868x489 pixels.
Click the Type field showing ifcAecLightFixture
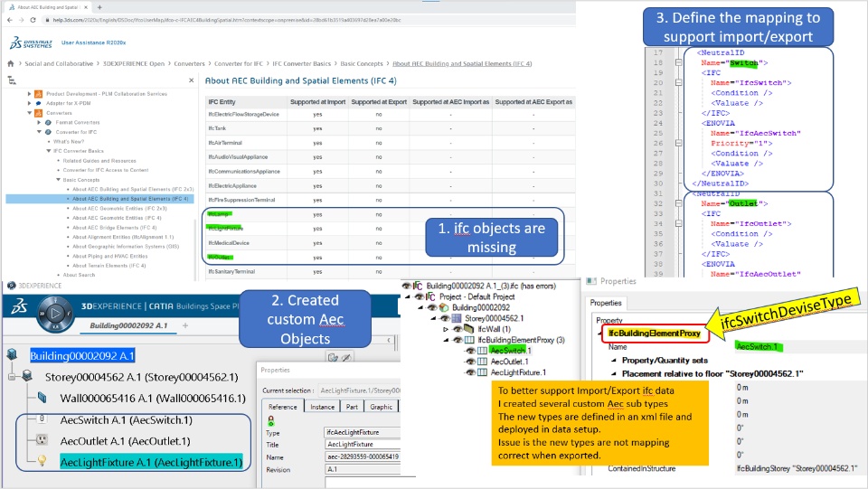[x=362, y=432]
